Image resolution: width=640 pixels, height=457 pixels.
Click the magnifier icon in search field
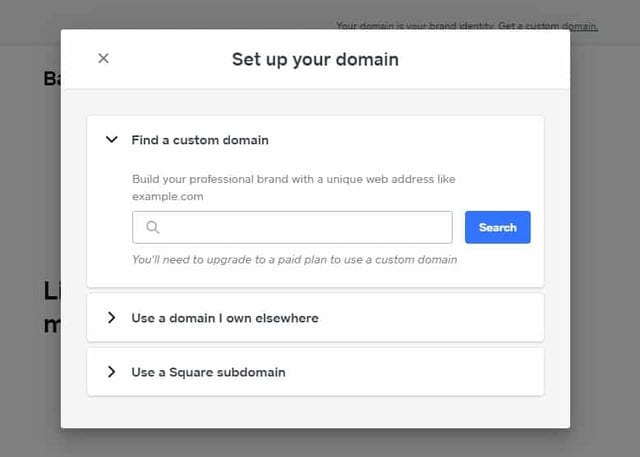152,227
